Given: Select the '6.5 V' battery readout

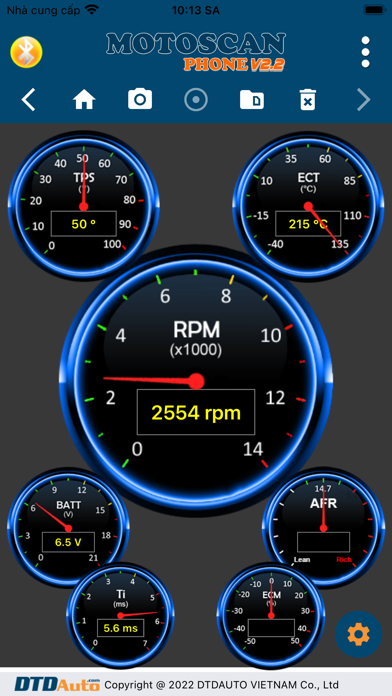Looking at the screenshot, I should click(68, 542).
